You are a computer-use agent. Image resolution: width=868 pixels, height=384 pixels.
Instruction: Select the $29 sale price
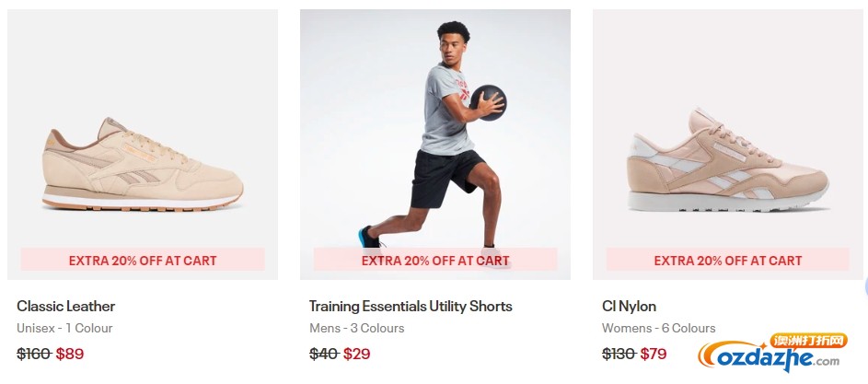point(356,354)
